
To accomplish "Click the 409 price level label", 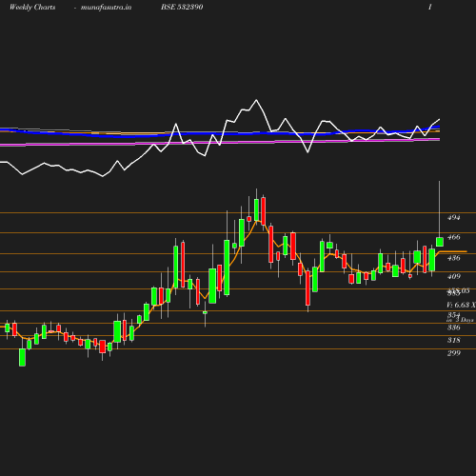I will point(453,276).
